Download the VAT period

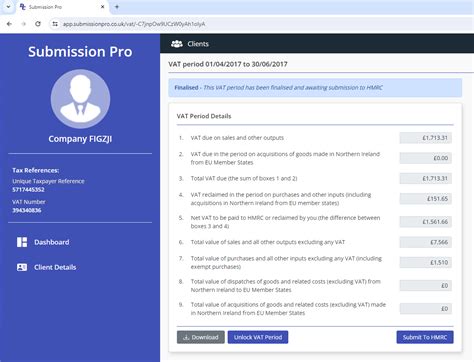click(x=201, y=337)
